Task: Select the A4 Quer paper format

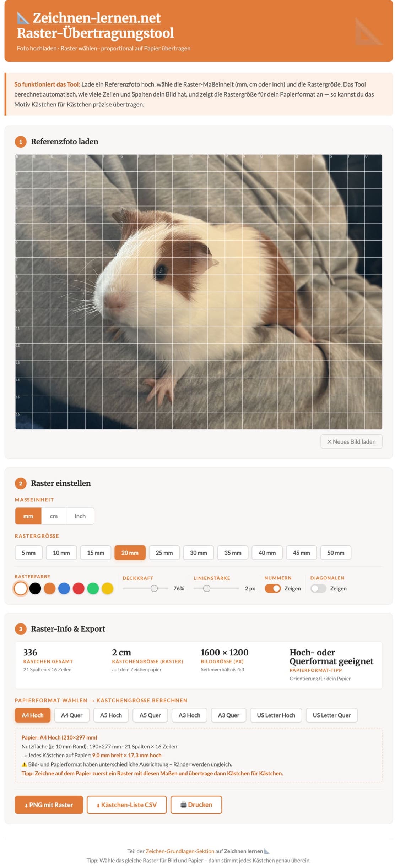Action: 72,715
